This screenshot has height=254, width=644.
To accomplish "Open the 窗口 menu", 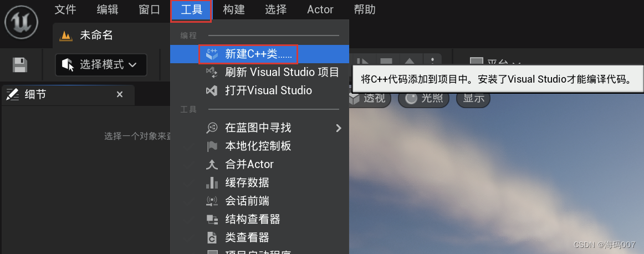I will point(150,9).
